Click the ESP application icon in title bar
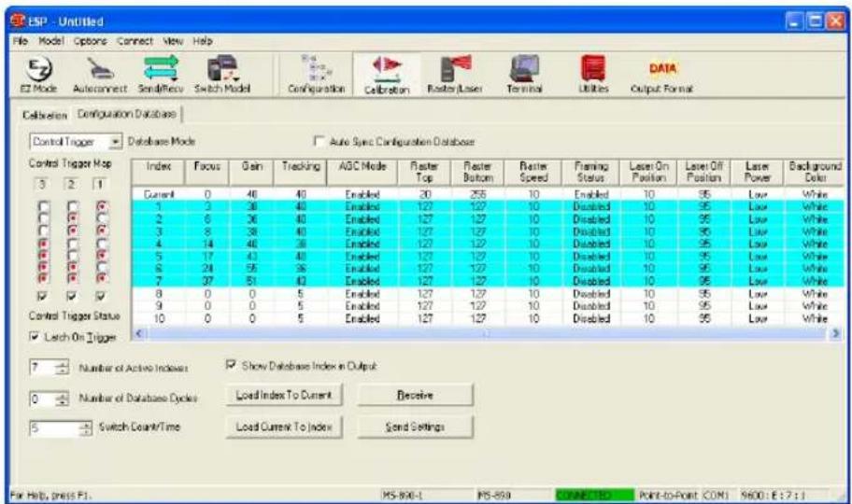 tap(18, 21)
